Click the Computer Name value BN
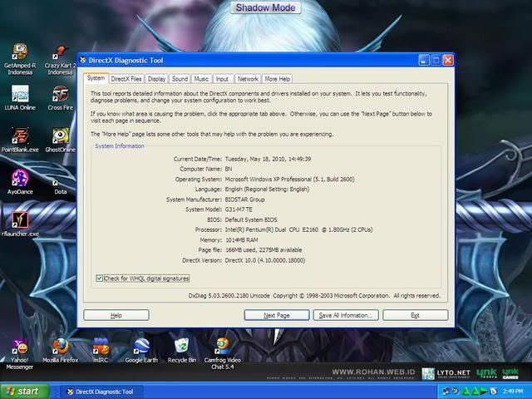This screenshot has width=532, height=399. 229,169
